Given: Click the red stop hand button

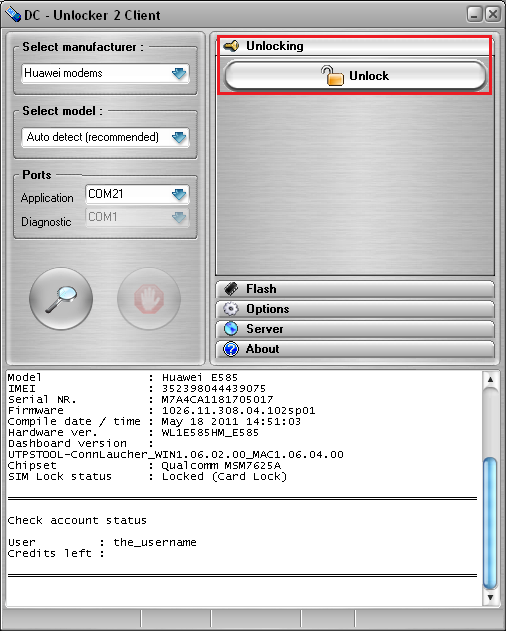Looking at the screenshot, I should click(x=149, y=299).
